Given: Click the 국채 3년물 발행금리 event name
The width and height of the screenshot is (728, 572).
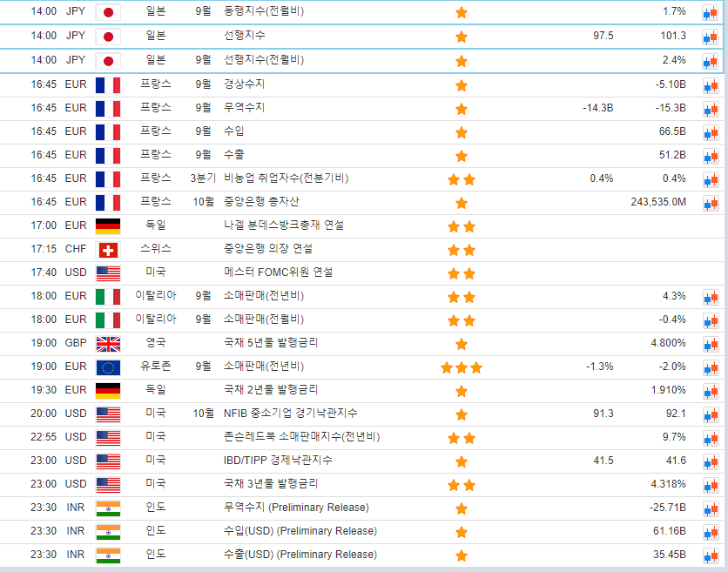Looking at the screenshot, I should pyautogui.click(x=271, y=483).
